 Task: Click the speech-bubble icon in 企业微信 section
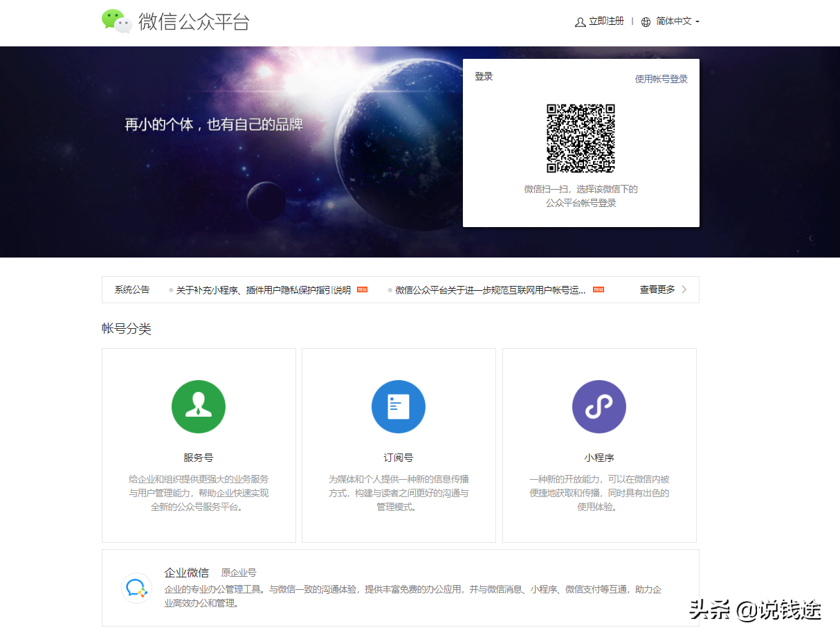[136, 588]
